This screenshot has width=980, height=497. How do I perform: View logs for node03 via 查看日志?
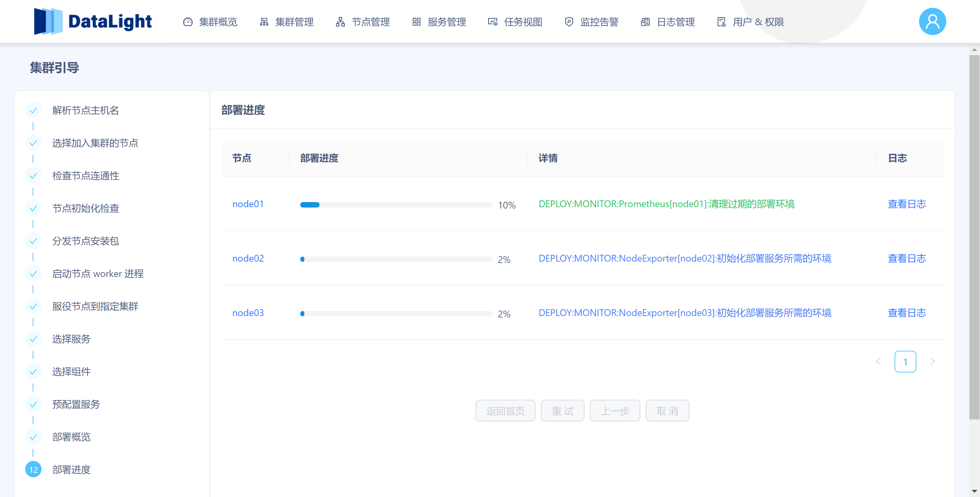point(906,313)
